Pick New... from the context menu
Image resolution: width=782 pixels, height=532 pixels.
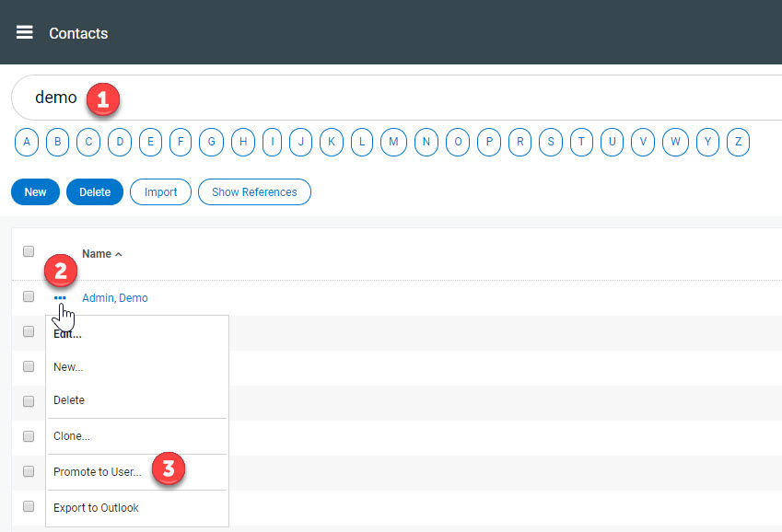tap(67, 366)
